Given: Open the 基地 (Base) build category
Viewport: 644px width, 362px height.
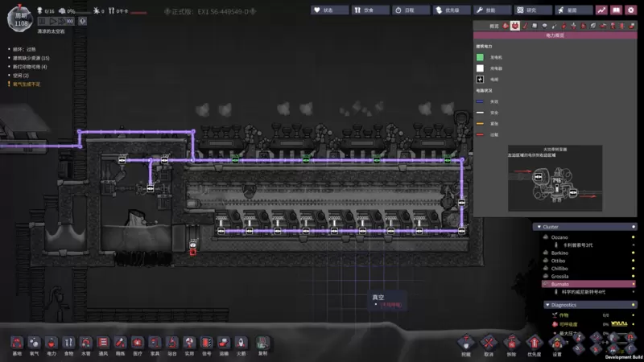Looking at the screenshot, I should tap(17, 346).
